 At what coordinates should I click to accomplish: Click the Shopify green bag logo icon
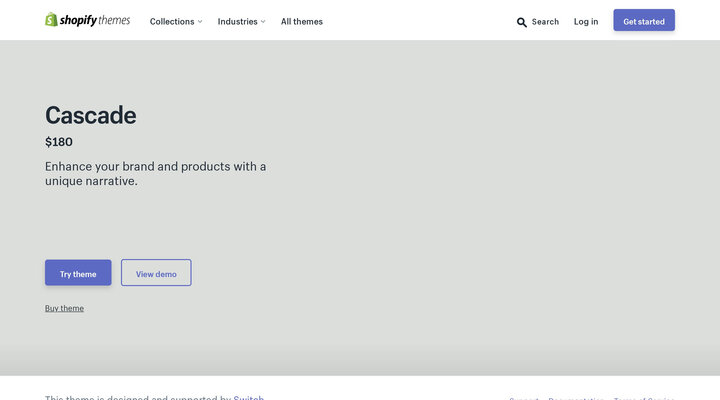coord(52,20)
